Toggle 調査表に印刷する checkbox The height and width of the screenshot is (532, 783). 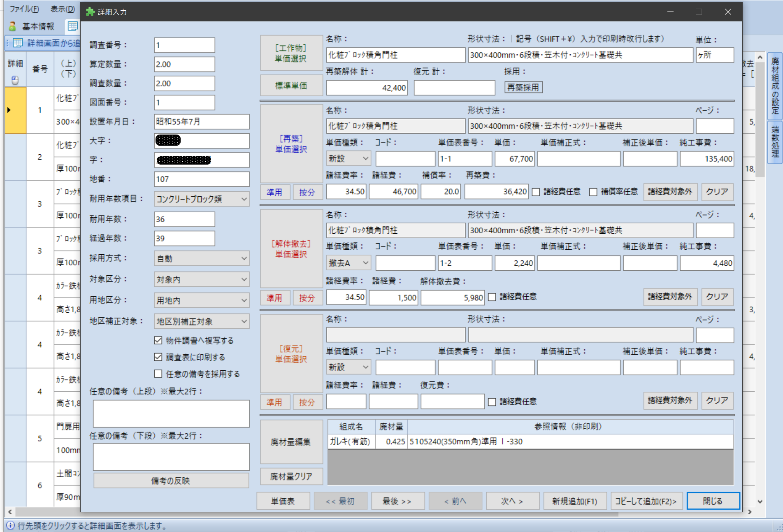[x=158, y=357]
